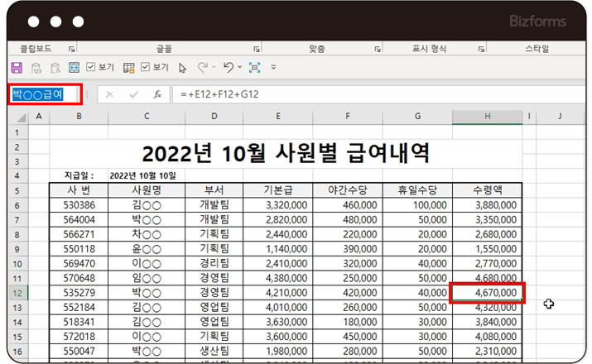The image size is (592, 364).
Task: Select the pointer arrow tool in toolbar
Action: [183, 67]
